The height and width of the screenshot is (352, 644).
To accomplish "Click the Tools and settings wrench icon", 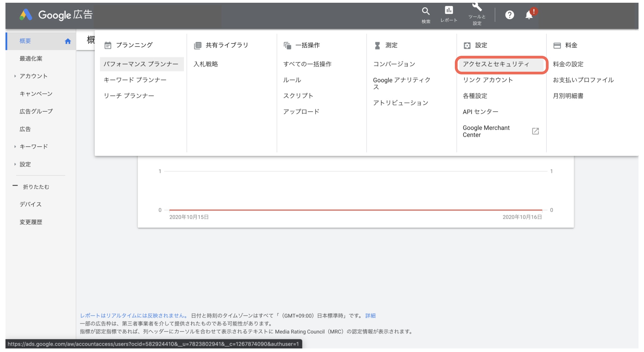I will click(477, 7).
